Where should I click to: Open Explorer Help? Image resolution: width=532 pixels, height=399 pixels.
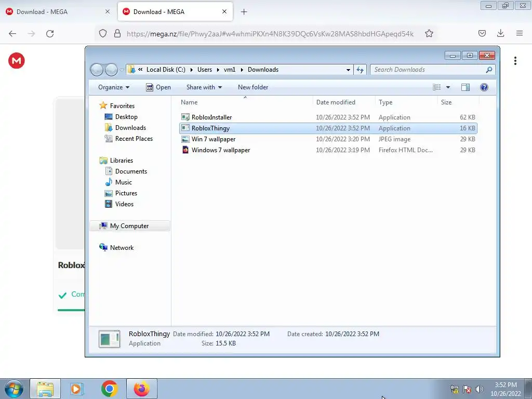[484, 87]
